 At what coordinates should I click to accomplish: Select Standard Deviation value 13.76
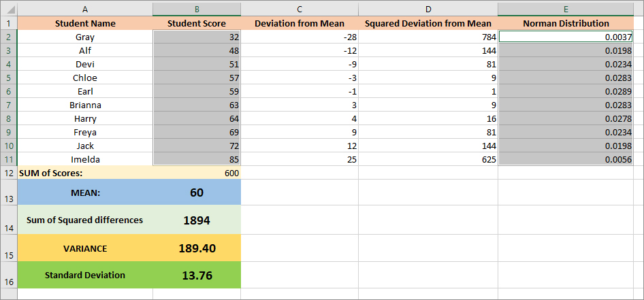click(x=197, y=276)
